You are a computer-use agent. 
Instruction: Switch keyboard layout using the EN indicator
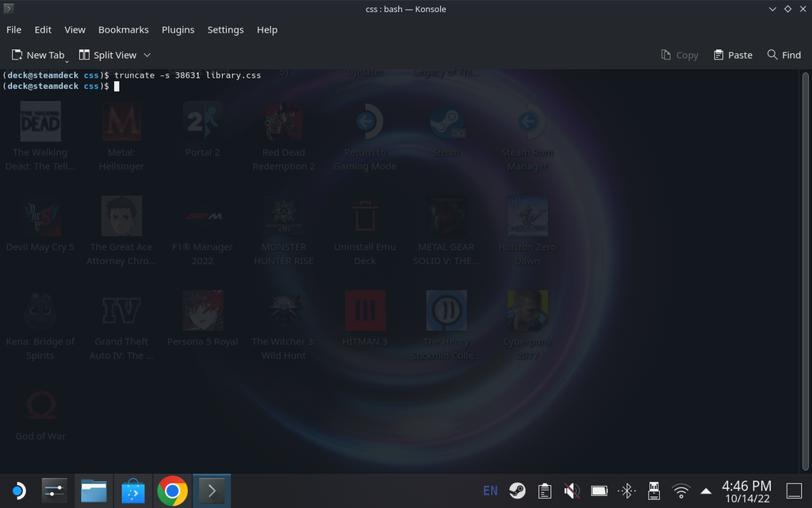pos(490,491)
